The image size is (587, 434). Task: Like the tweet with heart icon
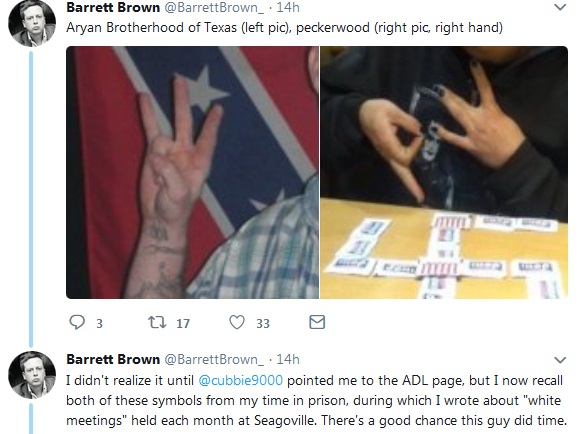[237, 322]
